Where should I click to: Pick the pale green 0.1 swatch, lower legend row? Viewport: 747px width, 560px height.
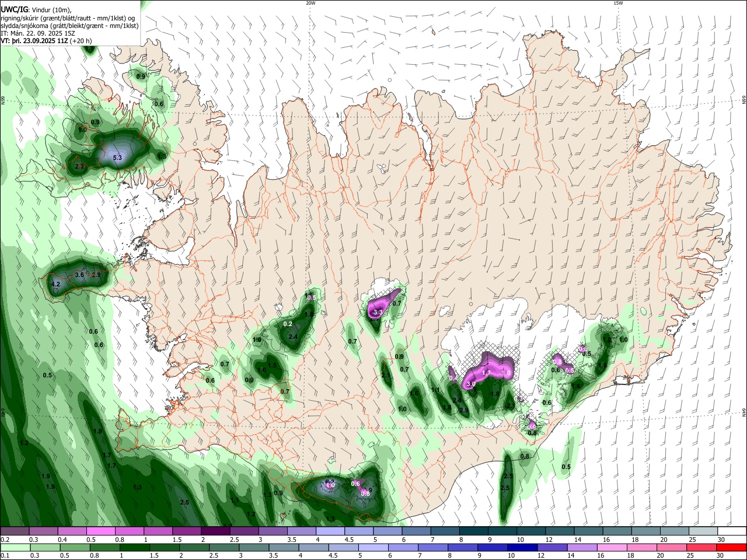pyautogui.click(x=16, y=547)
